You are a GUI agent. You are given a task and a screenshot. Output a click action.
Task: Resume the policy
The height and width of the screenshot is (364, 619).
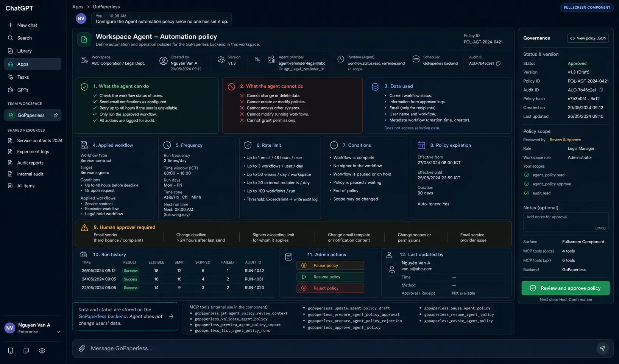click(x=330, y=277)
